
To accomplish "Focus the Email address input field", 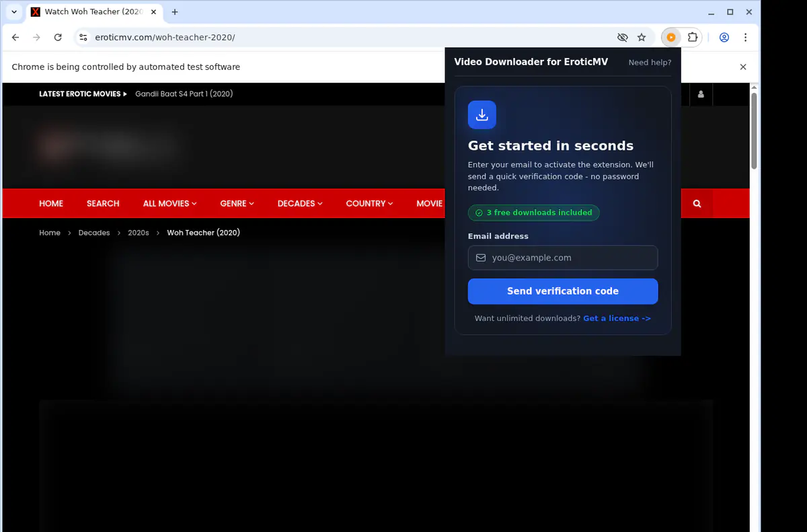I will pyautogui.click(x=563, y=258).
